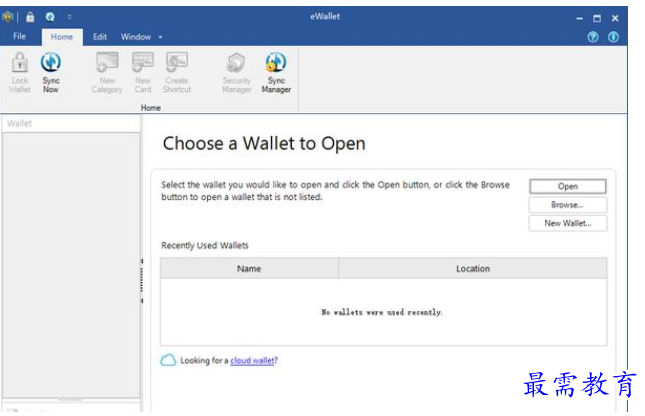Image resolution: width=645 pixels, height=416 pixels.
Task: Minimize the eWallet window
Action: tap(580, 19)
